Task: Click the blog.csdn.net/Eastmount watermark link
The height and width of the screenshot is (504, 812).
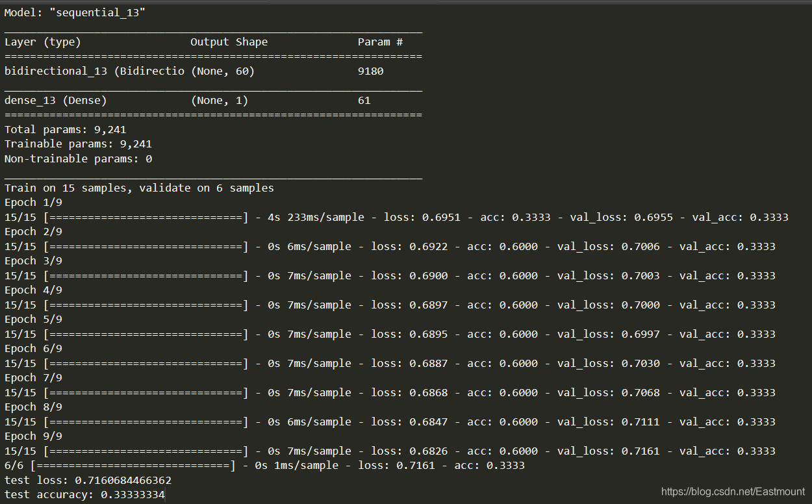Action: (733, 492)
